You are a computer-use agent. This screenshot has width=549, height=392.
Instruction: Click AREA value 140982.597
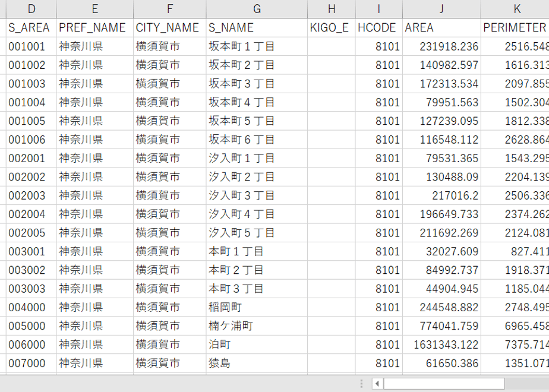tap(441, 65)
